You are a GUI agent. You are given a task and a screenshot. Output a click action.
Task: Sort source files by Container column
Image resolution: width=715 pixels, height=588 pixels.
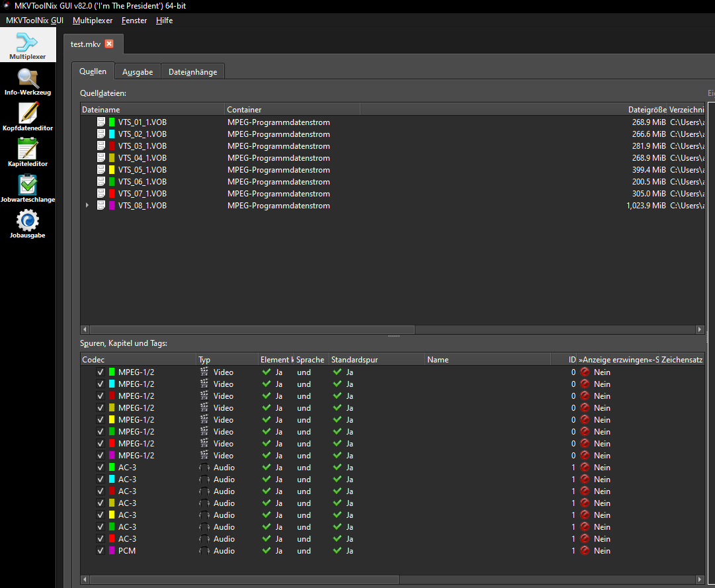292,109
